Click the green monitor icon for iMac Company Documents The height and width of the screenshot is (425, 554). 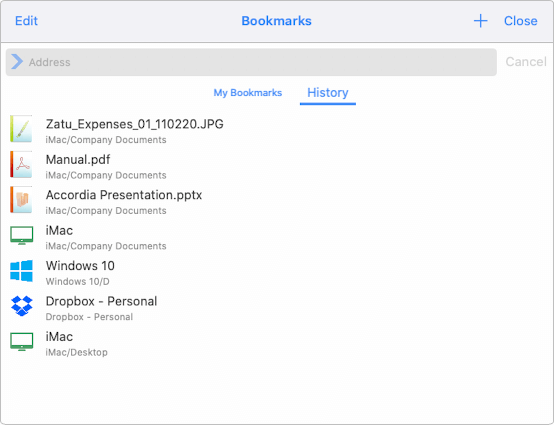tap(22, 235)
